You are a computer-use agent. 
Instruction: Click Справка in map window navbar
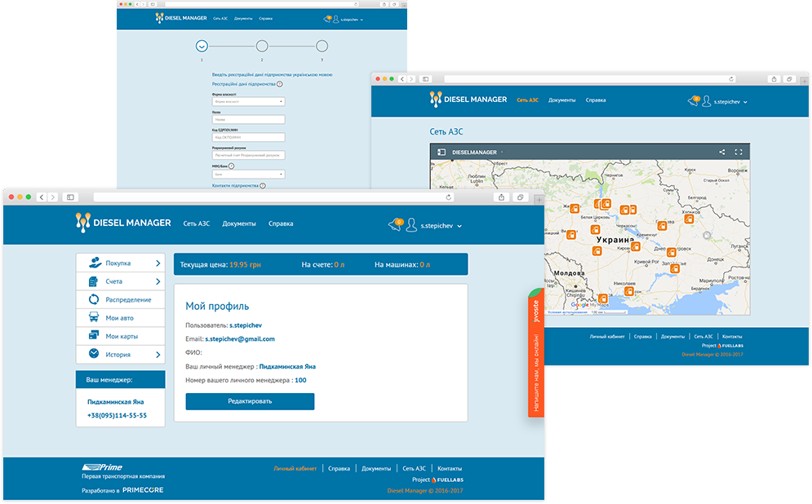[x=596, y=100]
